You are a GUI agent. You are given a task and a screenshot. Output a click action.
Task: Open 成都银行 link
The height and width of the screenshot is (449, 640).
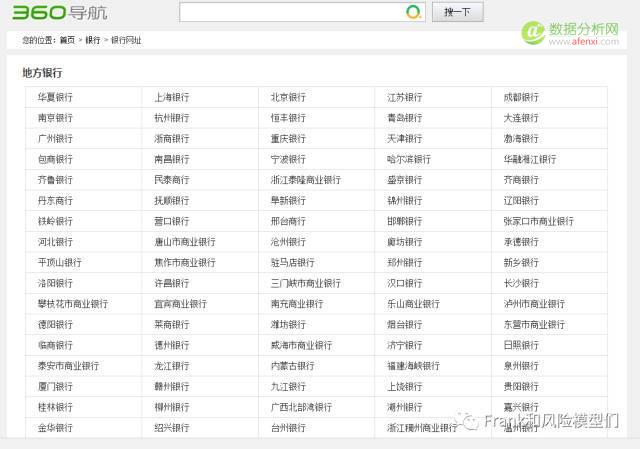[x=521, y=97]
